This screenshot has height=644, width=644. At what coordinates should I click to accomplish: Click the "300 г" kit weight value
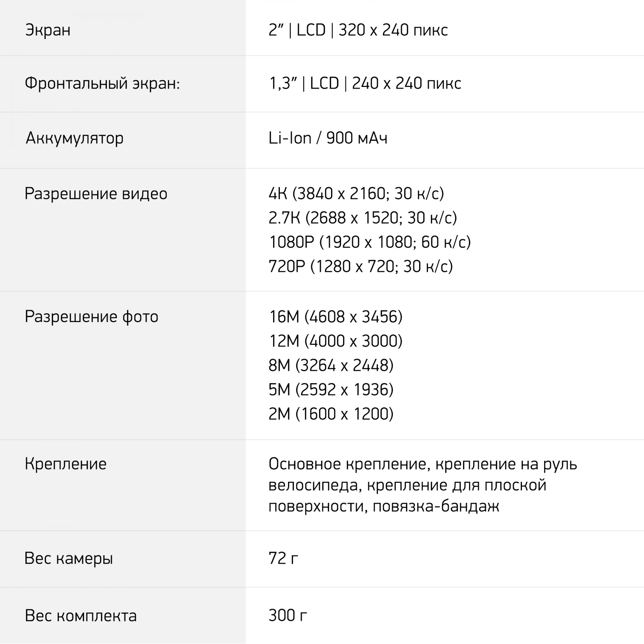pos(287,616)
